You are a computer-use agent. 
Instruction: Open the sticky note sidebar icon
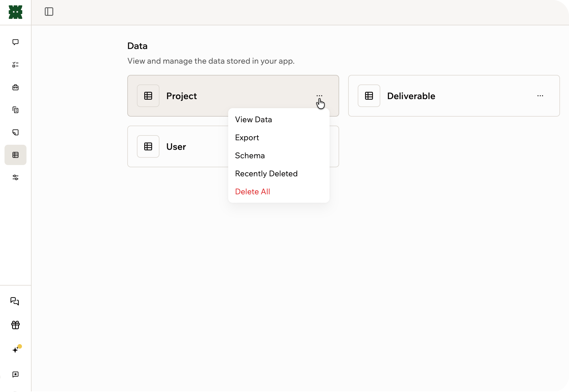(x=15, y=132)
